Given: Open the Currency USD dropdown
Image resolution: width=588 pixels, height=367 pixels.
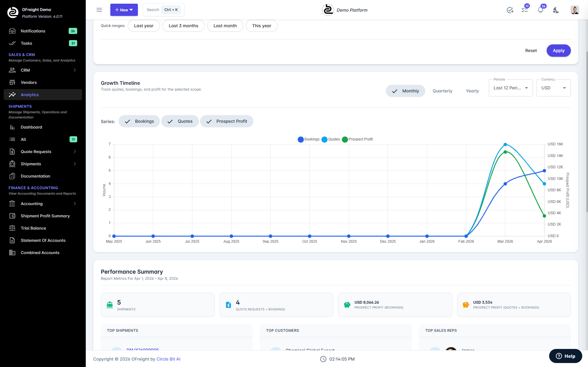Looking at the screenshot, I should [553, 88].
